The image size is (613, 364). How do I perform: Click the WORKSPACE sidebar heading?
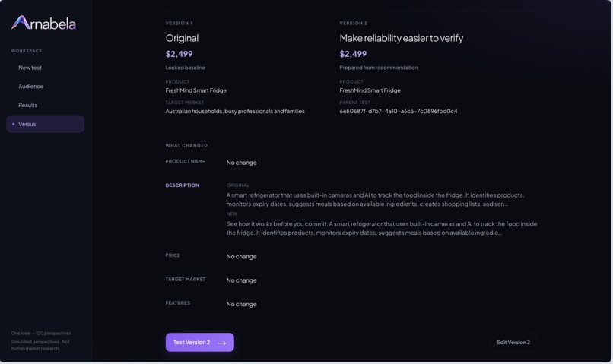27,51
